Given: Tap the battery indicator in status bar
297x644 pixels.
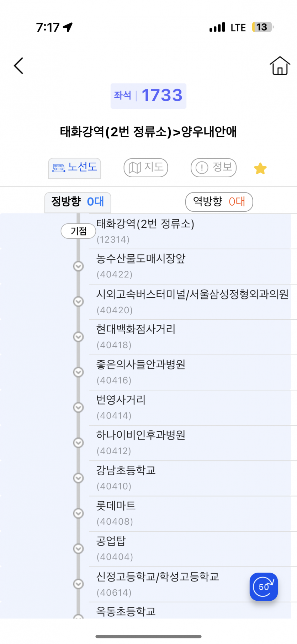Looking at the screenshot, I should [262, 27].
